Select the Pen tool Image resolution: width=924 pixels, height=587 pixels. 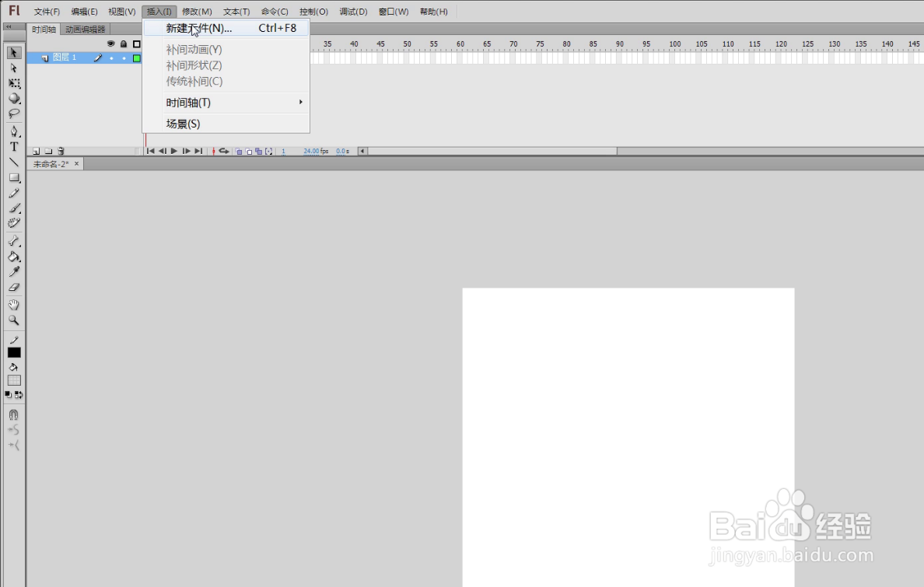tap(13, 131)
